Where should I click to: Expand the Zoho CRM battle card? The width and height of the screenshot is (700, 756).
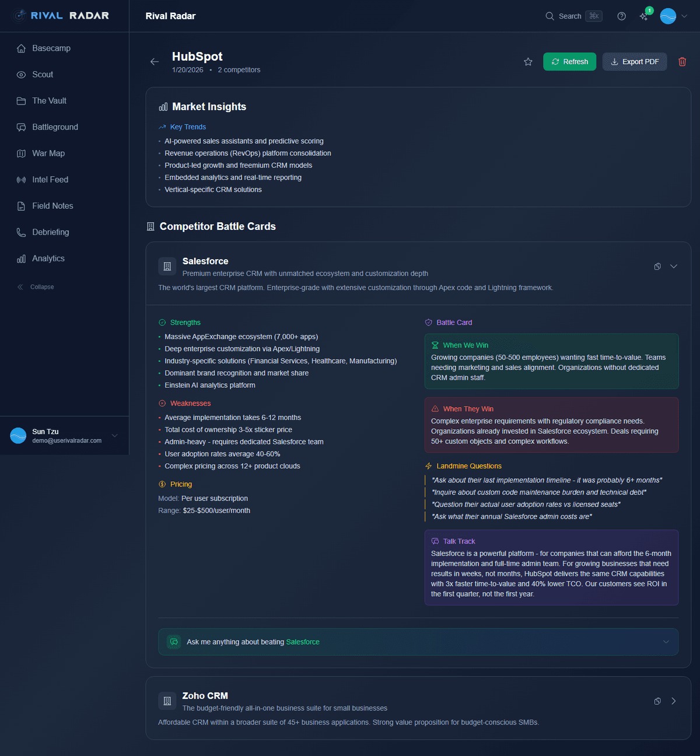click(674, 701)
